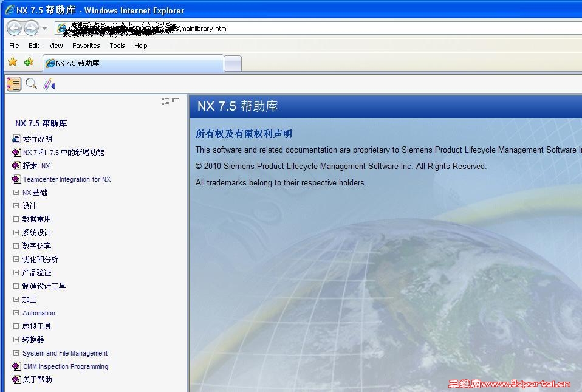The width and height of the screenshot is (582, 392).
Task: Select the NX 7.5 帮助库 browser tab
Action: 134,63
